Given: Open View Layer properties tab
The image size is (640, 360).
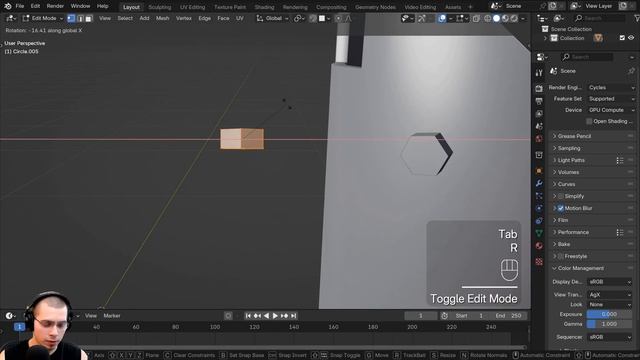Looking at the screenshot, I should (x=539, y=113).
